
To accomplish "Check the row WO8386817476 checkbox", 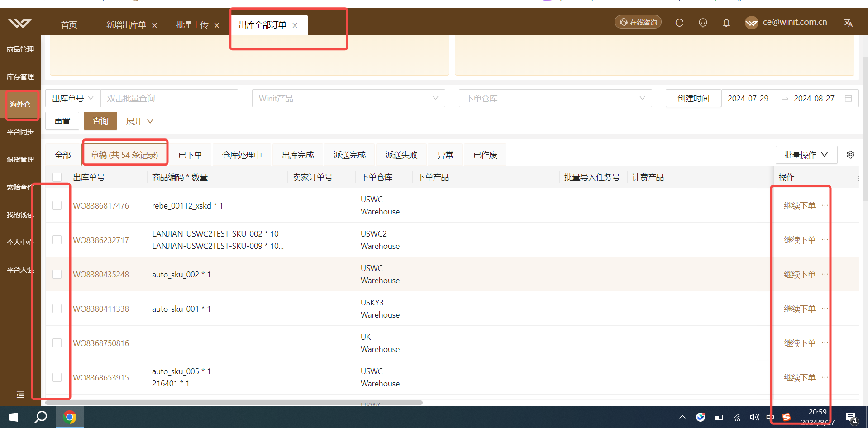I will tap(57, 205).
